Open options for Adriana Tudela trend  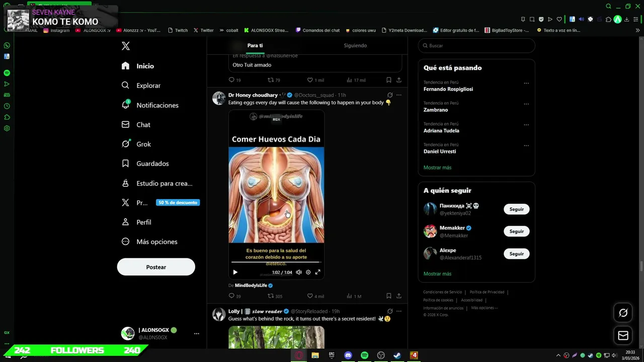click(x=526, y=125)
